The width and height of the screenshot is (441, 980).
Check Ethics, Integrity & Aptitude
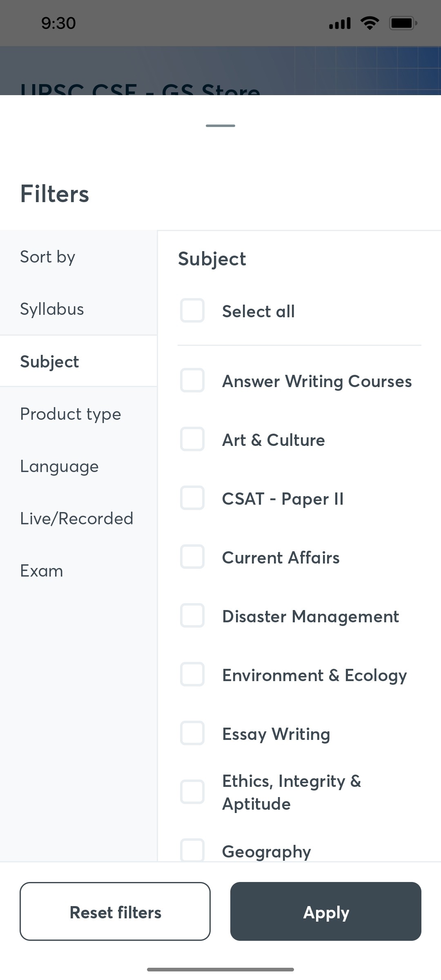pyautogui.click(x=192, y=791)
